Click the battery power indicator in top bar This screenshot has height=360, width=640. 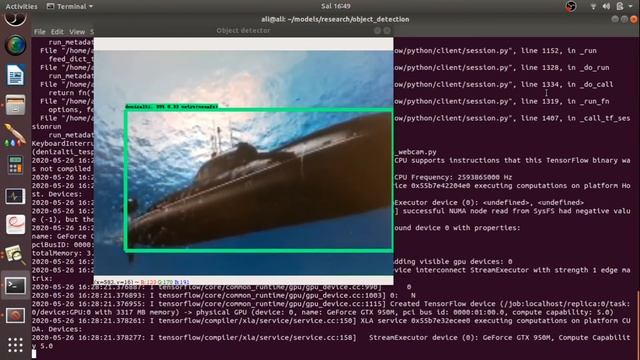(620, 6)
